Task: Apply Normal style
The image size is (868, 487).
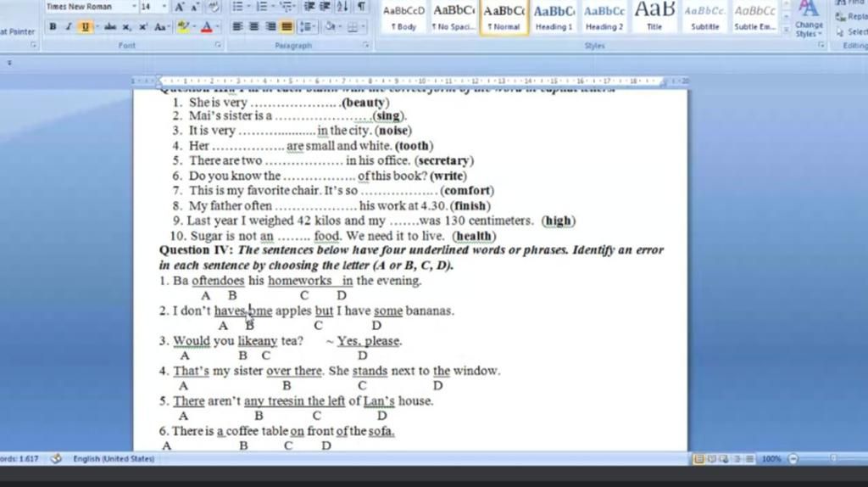Action: tap(504, 17)
